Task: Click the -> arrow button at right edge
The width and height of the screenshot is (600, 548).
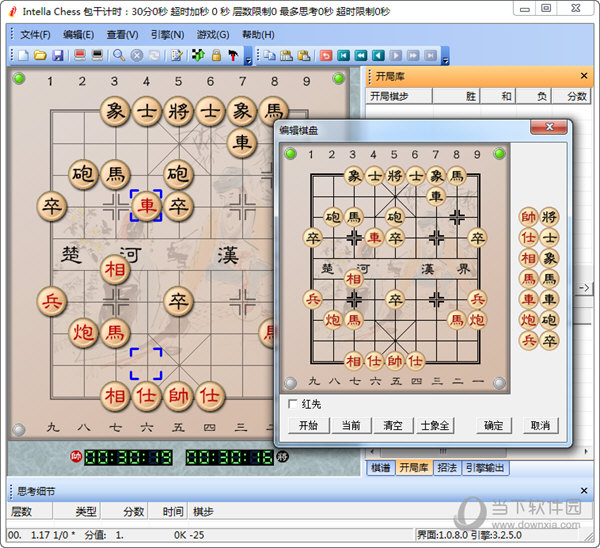Action: 584,288
